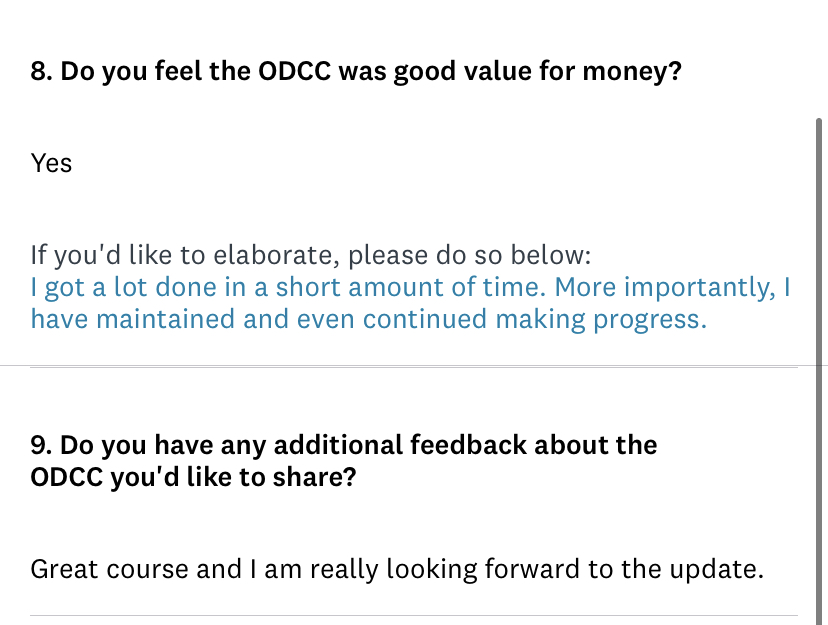Click blue line "have maintained and even continued"

[x=369, y=319]
